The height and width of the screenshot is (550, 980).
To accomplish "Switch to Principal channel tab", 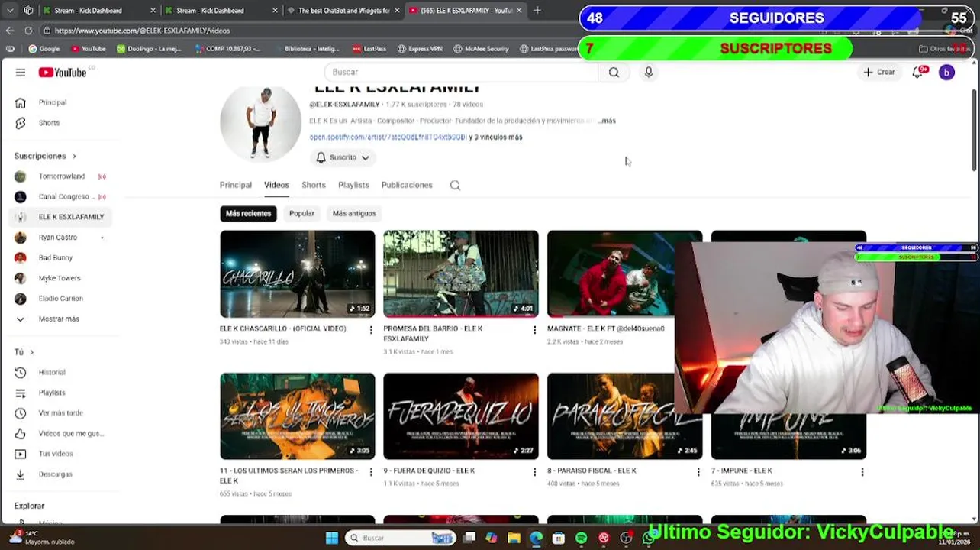I will [236, 185].
